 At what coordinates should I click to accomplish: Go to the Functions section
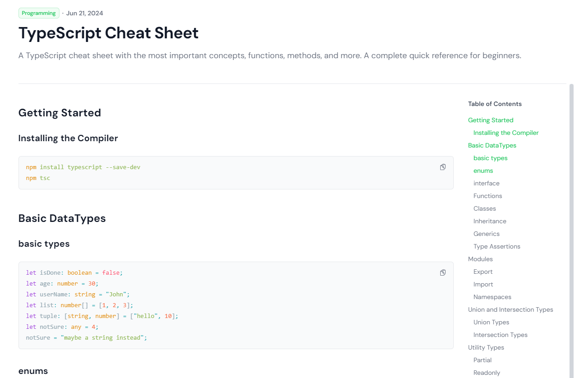[488, 196]
